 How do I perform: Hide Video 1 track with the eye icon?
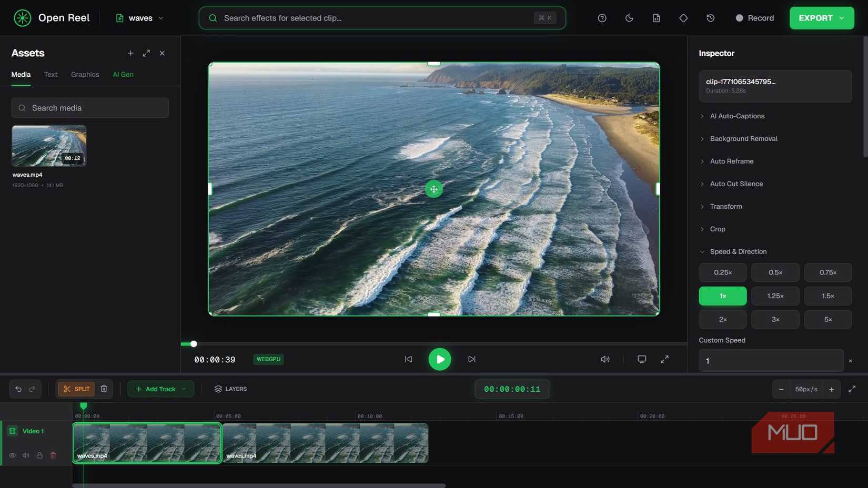coord(13,455)
